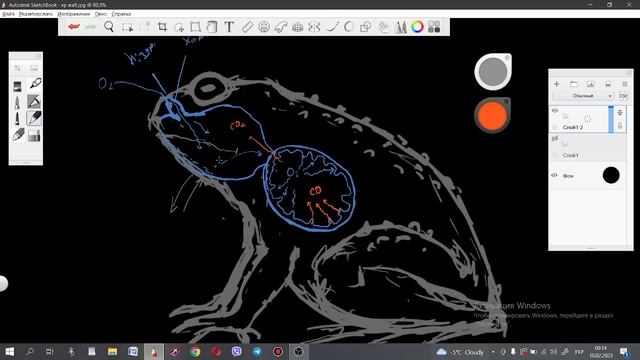Open Telegram from the taskbar

tap(257, 352)
